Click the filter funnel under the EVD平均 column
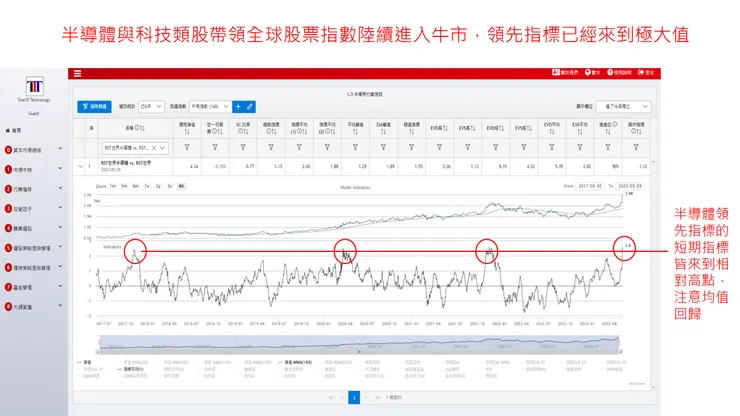 point(552,147)
